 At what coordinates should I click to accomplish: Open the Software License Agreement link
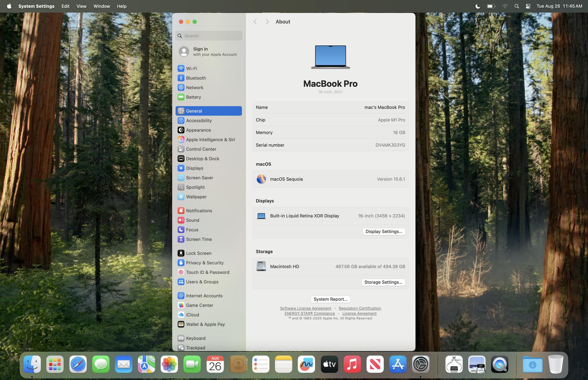pos(305,308)
